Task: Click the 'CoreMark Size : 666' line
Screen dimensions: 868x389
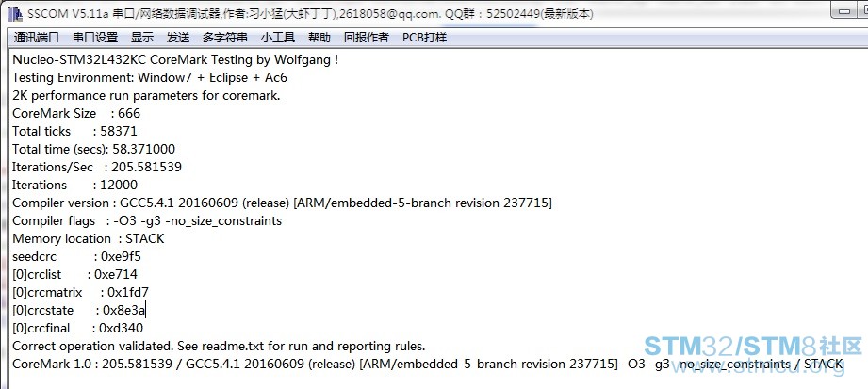Action: [x=76, y=113]
